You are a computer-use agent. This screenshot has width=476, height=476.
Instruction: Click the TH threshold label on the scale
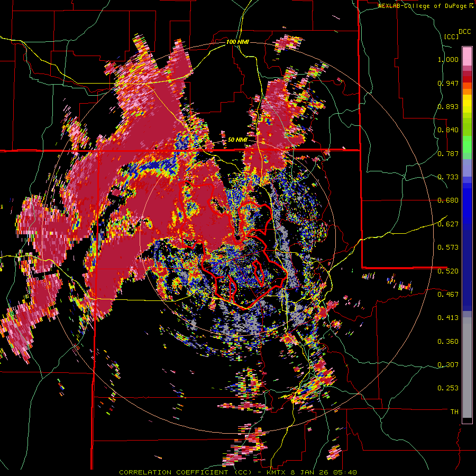[x=454, y=412]
